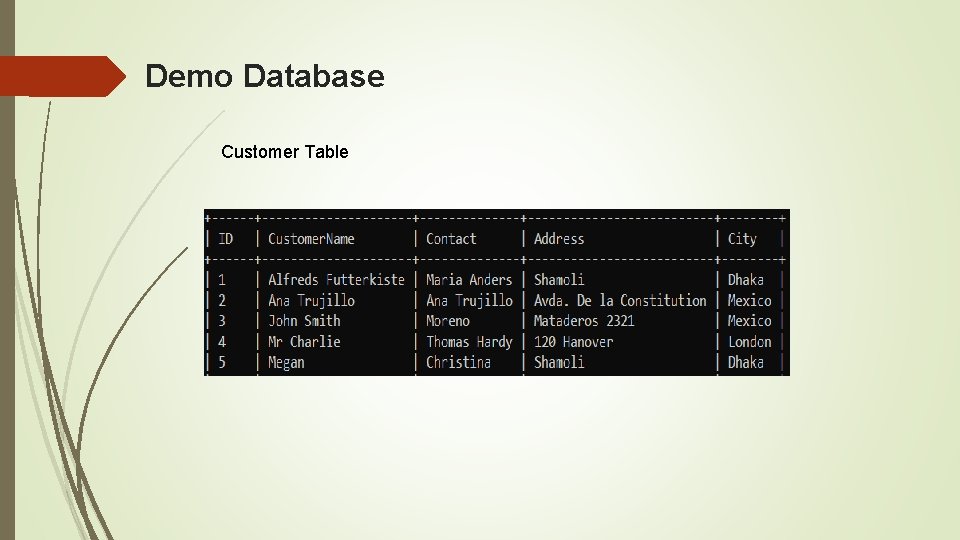
Task: Click ID value 1 in the table
Action: tap(222, 280)
